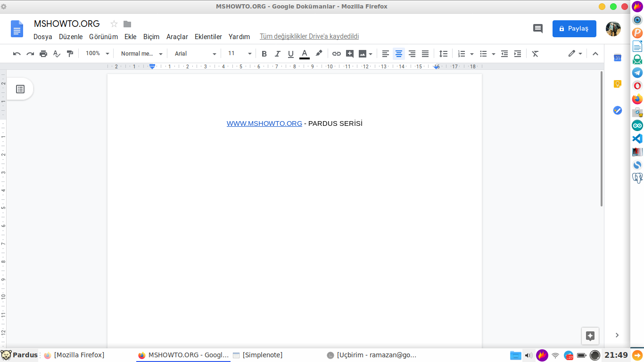Open the zoom 100% dropdown
Screen dimensions: 644x362
point(97,54)
